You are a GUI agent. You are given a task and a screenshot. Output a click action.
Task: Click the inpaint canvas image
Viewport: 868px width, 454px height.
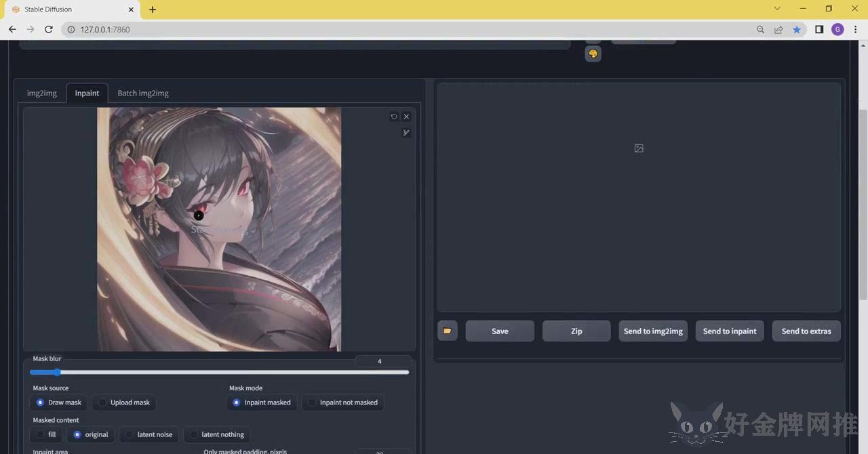[x=219, y=229]
